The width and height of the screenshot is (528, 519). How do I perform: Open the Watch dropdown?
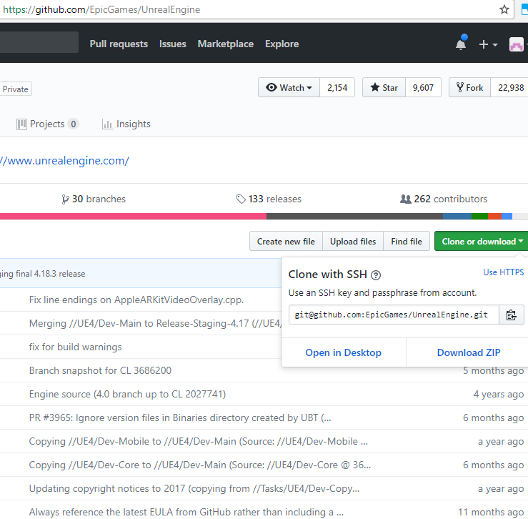pyautogui.click(x=289, y=88)
